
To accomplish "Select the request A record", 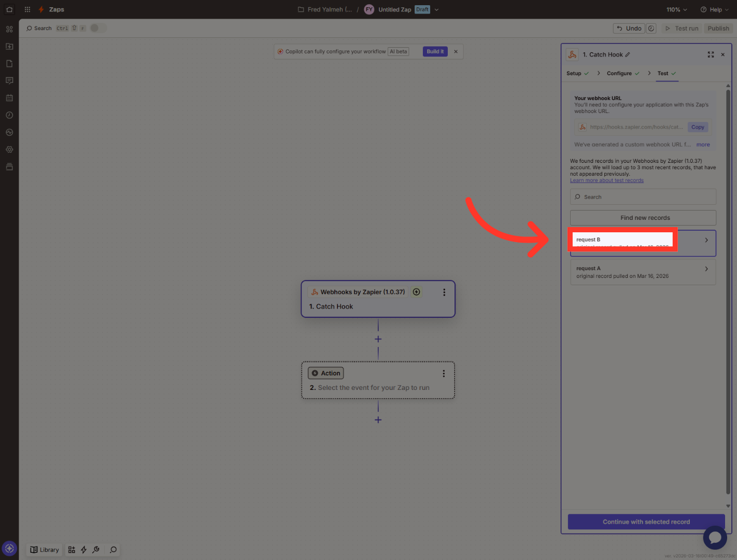I will click(x=643, y=272).
